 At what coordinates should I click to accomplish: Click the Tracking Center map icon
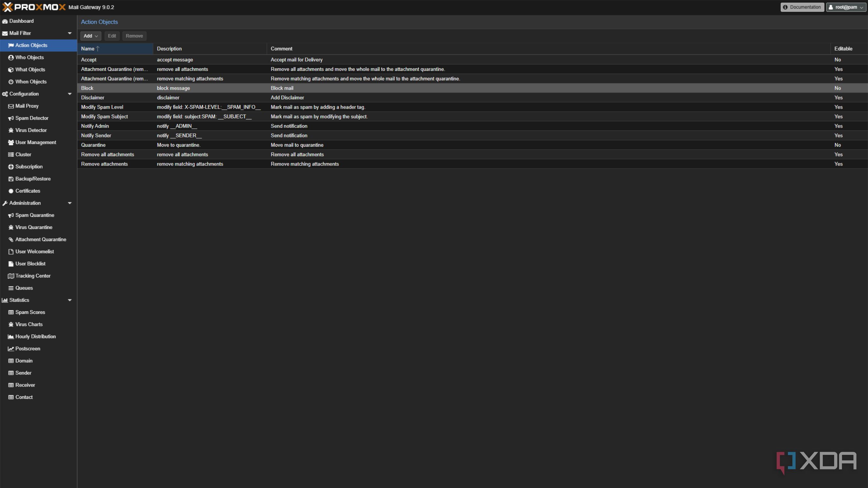coord(11,276)
